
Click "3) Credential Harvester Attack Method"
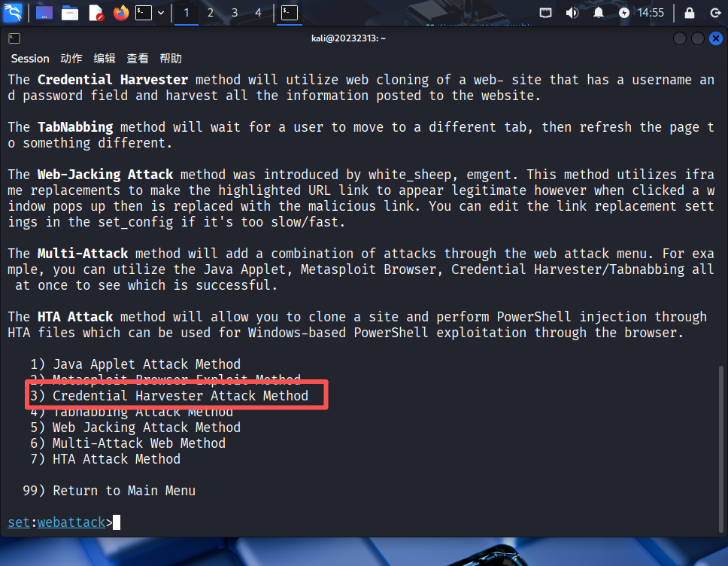169,395
